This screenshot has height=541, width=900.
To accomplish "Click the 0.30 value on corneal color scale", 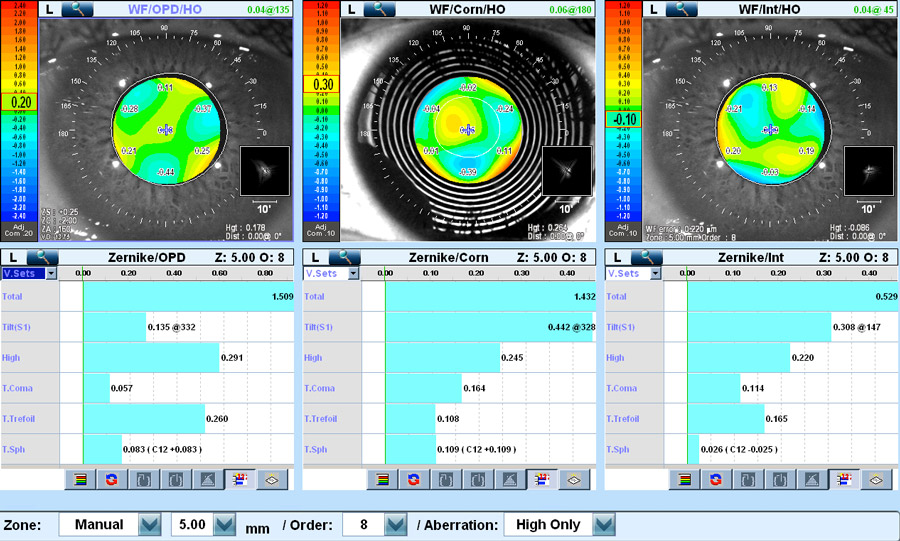I will click(323, 85).
